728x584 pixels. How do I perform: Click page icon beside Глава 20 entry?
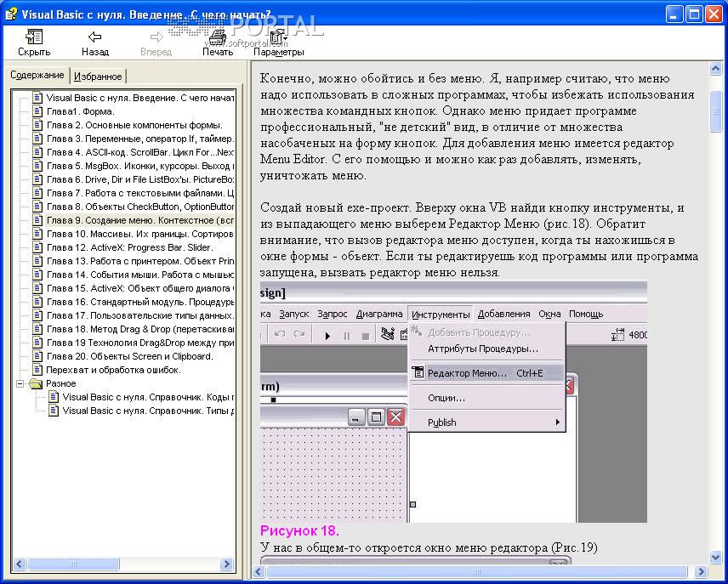(x=37, y=356)
